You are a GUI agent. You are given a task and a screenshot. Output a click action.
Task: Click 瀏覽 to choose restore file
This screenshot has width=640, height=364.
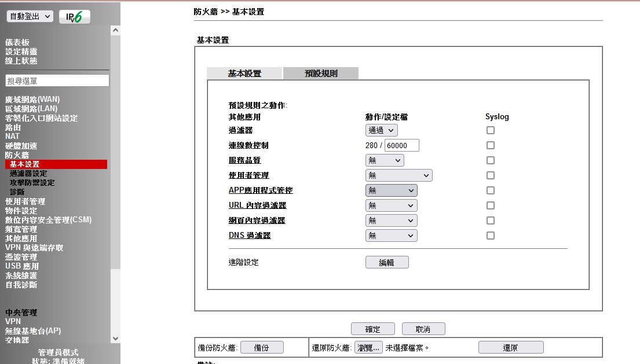coord(368,347)
